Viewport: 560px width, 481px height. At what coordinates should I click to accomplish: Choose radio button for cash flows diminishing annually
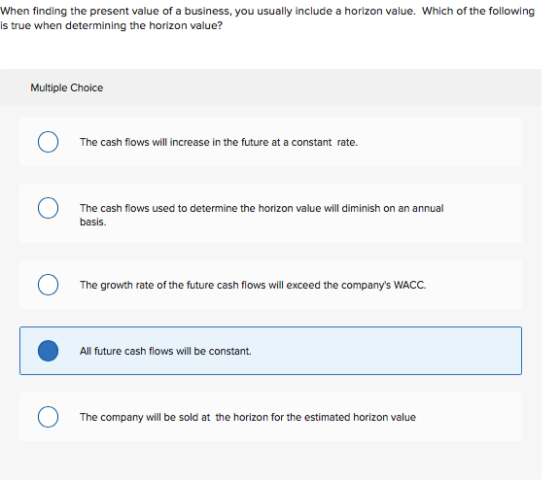48,208
